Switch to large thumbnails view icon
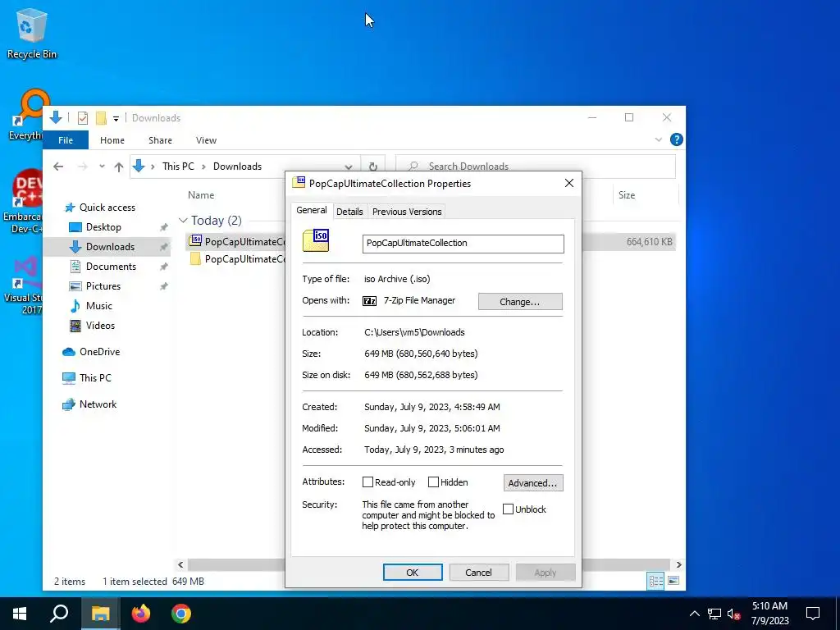Image resolution: width=840 pixels, height=630 pixels. click(x=673, y=581)
